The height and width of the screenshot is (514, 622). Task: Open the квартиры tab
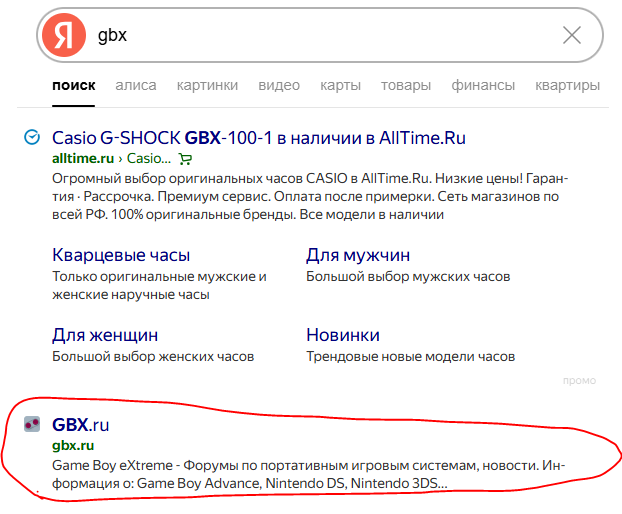(567, 85)
